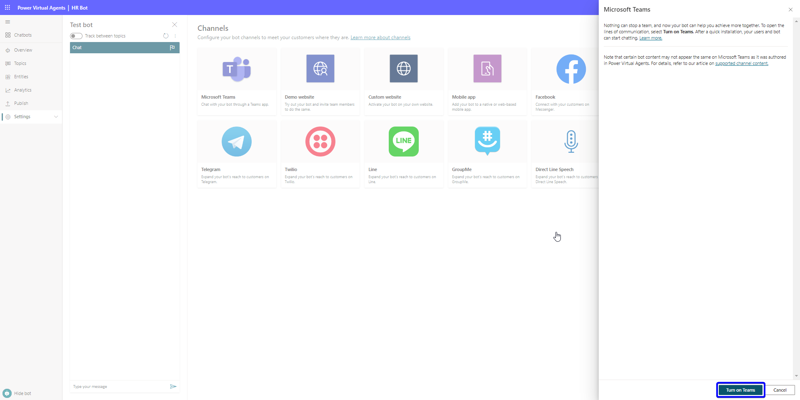This screenshot has height=400, width=800.
Task: Select the Demo website channel icon
Action: (x=320, y=68)
